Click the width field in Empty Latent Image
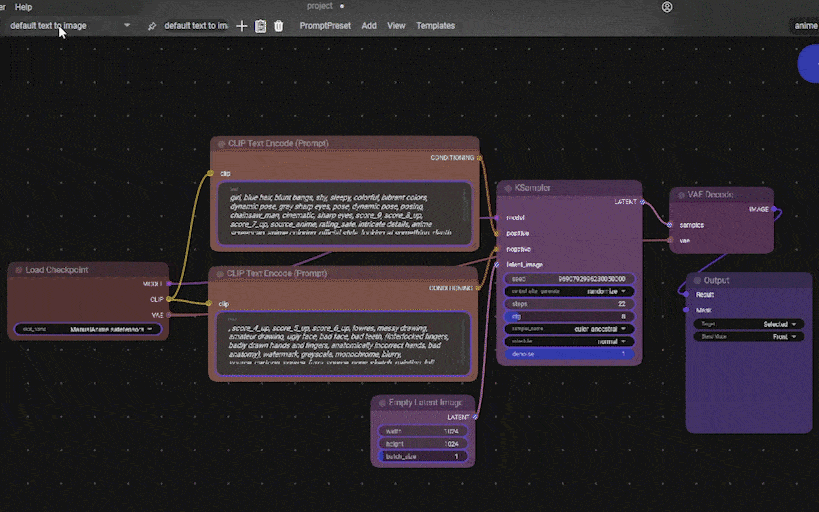Screen dimensions: 819x512 (x=423, y=432)
